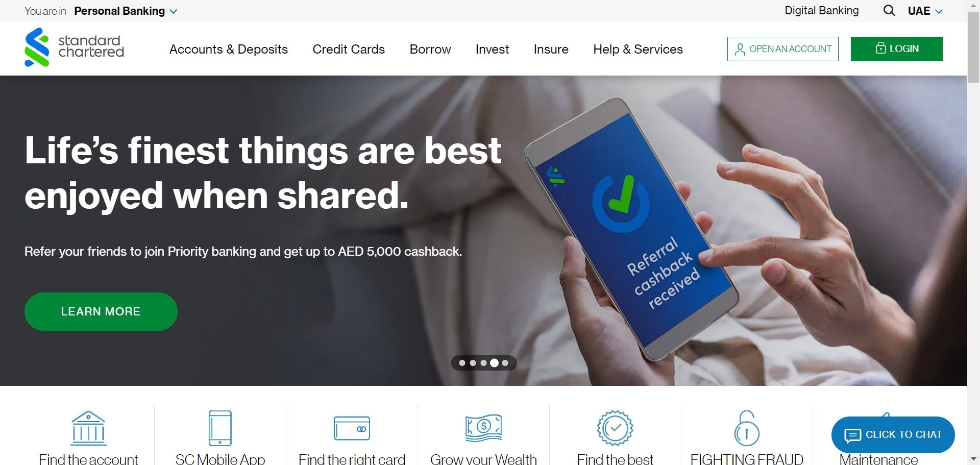Switch to the second carousel slide dot

pyautogui.click(x=473, y=363)
